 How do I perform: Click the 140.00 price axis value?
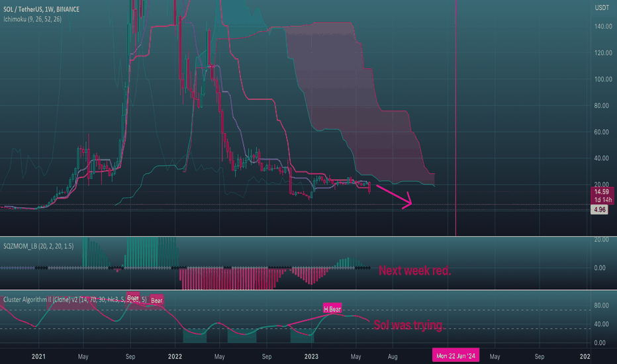pyautogui.click(x=603, y=26)
